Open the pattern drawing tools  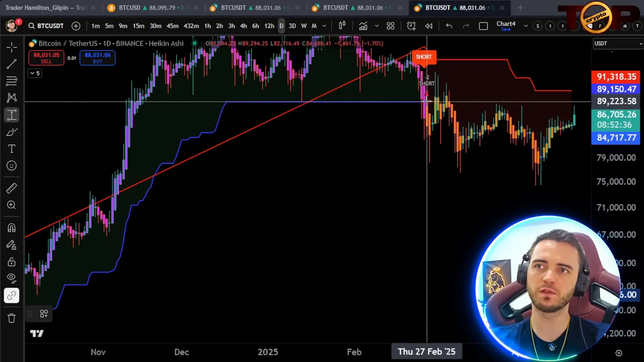click(12, 98)
